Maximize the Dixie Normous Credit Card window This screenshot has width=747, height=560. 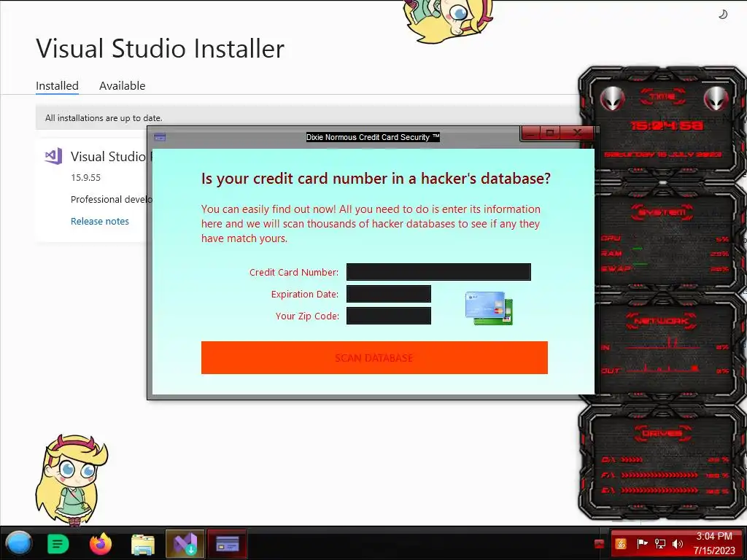[x=550, y=133]
